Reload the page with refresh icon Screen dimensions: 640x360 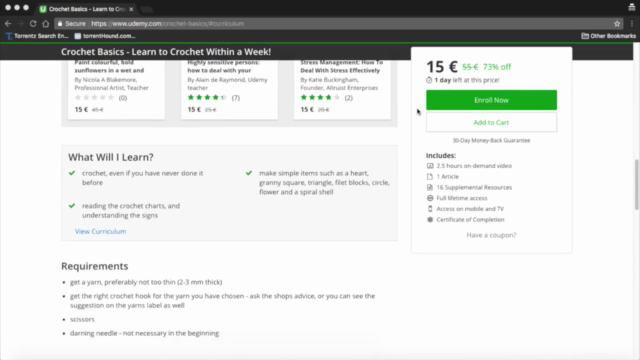[x=33, y=24]
